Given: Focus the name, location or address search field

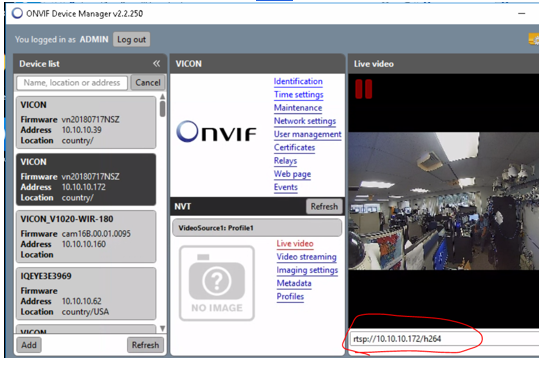Looking at the screenshot, I should 72,83.
